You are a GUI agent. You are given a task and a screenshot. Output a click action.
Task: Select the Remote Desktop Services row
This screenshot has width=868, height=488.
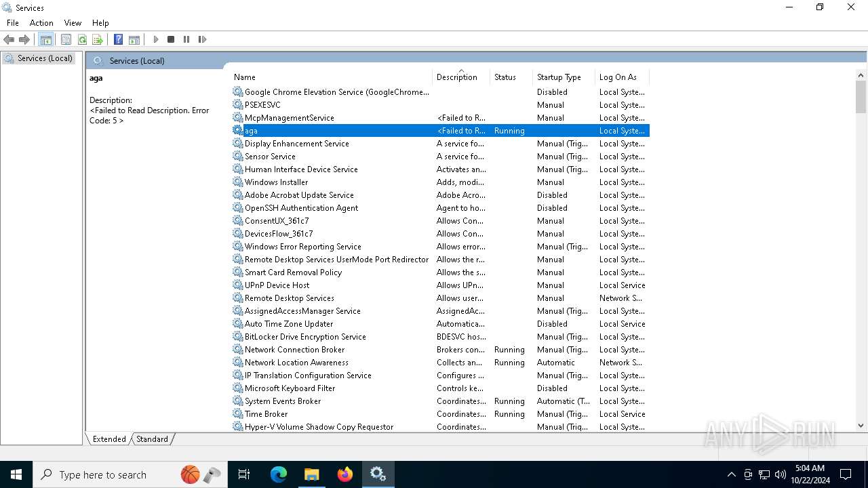click(440, 298)
